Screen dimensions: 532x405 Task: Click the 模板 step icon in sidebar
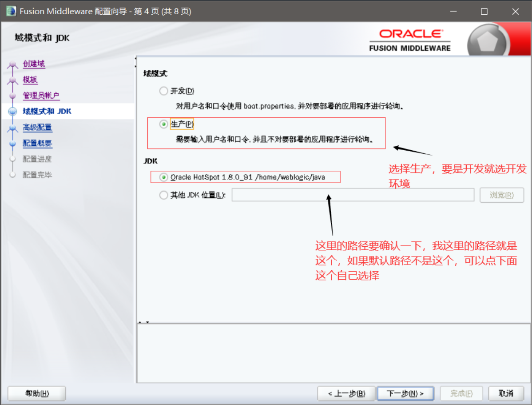[x=13, y=79]
